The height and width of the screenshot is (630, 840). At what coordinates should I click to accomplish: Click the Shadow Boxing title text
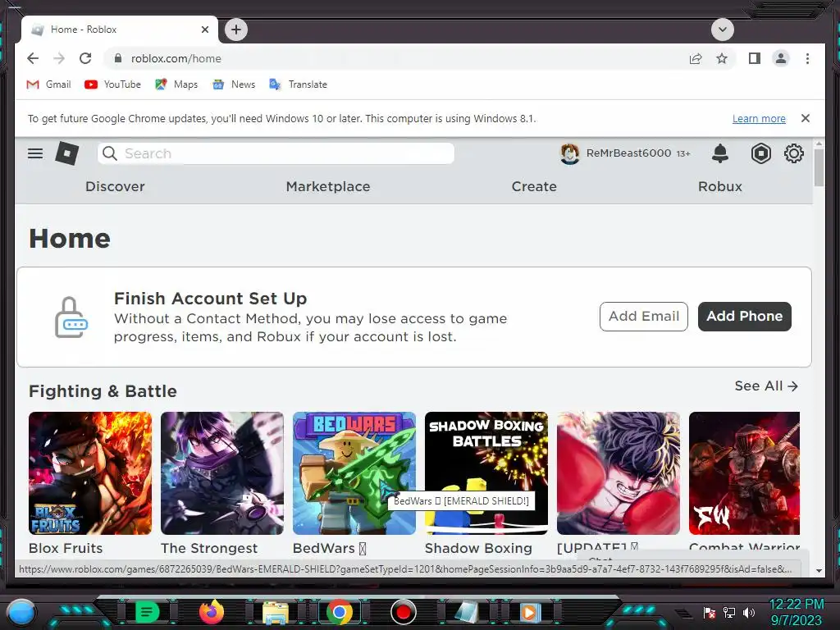coord(478,548)
